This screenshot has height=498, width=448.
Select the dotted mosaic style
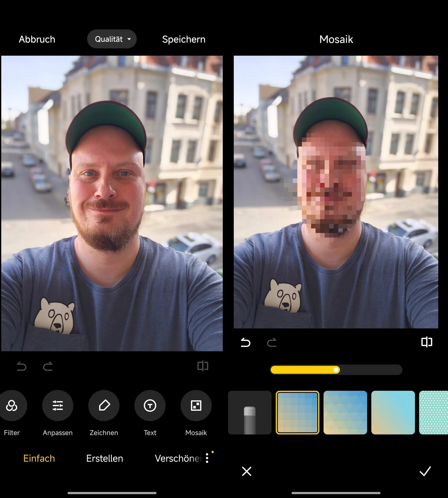tap(434, 413)
